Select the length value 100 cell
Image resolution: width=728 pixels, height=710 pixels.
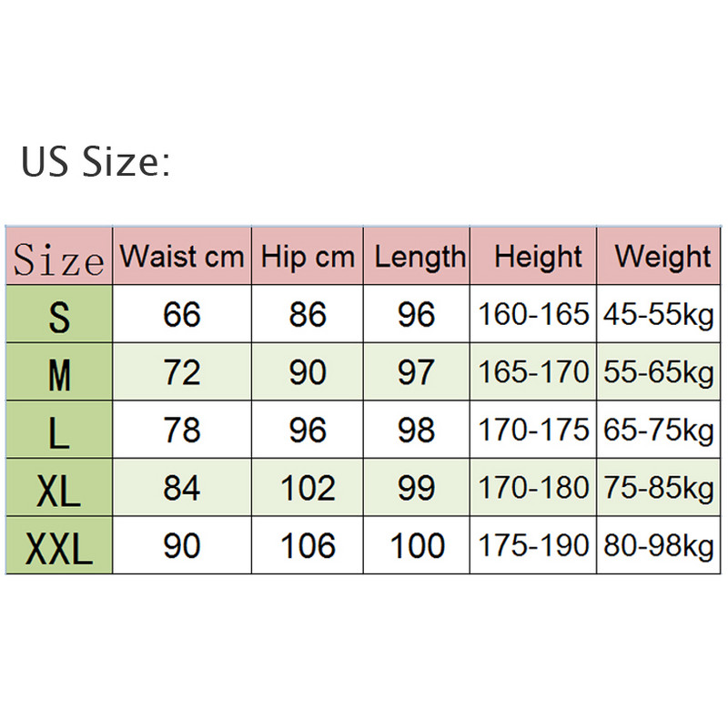click(x=418, y=546)
